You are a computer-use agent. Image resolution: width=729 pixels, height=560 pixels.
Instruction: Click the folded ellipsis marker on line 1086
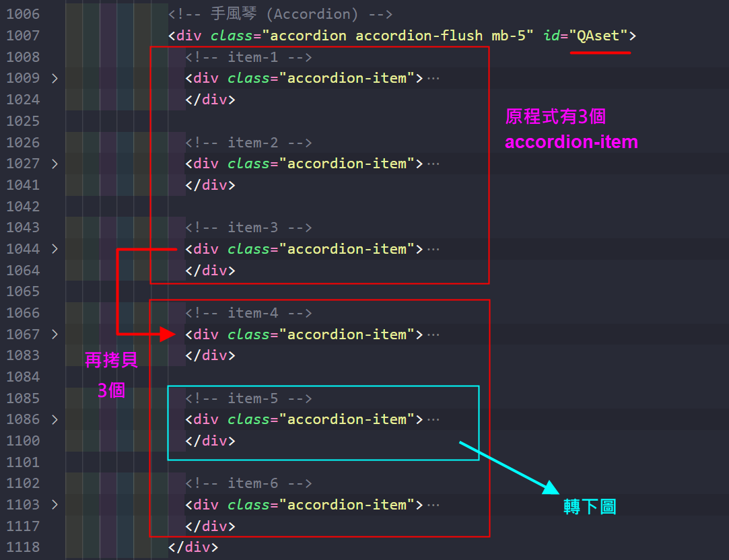tap(433, 419)
